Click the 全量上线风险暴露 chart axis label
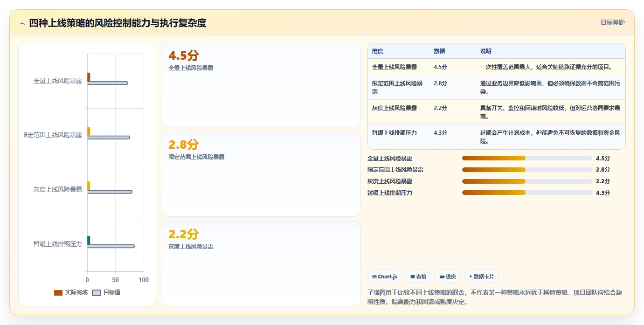This screenshot has width=644, height=325. [x=58, y=81]
